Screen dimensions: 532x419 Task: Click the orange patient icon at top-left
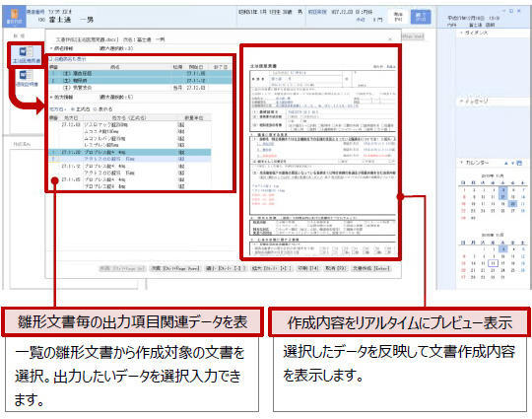pos(14,17)
